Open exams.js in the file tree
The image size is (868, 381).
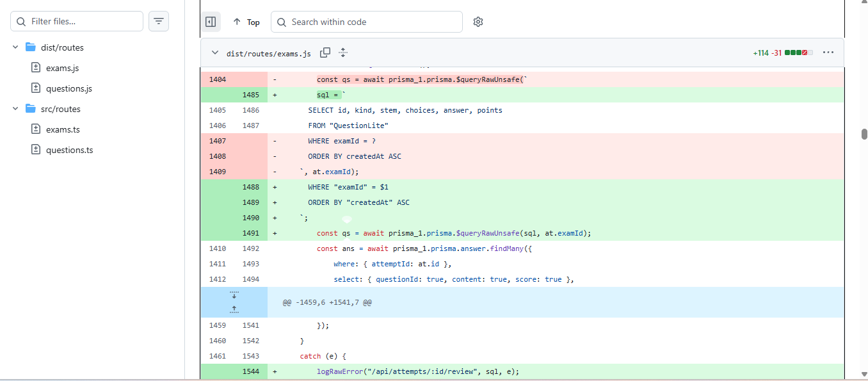pyautogui.click(x=62, y=68)
